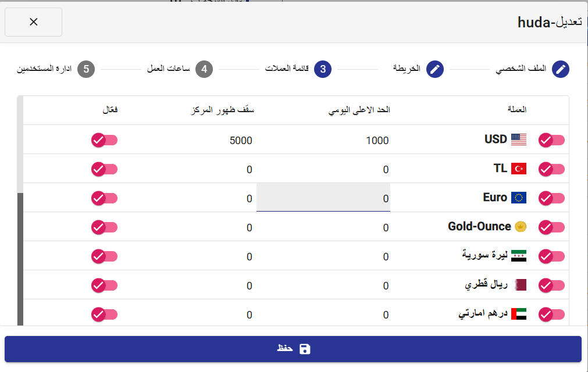Click the Qatar flag icon
Screen dimensions: 588x372
[x=521, y=285]
